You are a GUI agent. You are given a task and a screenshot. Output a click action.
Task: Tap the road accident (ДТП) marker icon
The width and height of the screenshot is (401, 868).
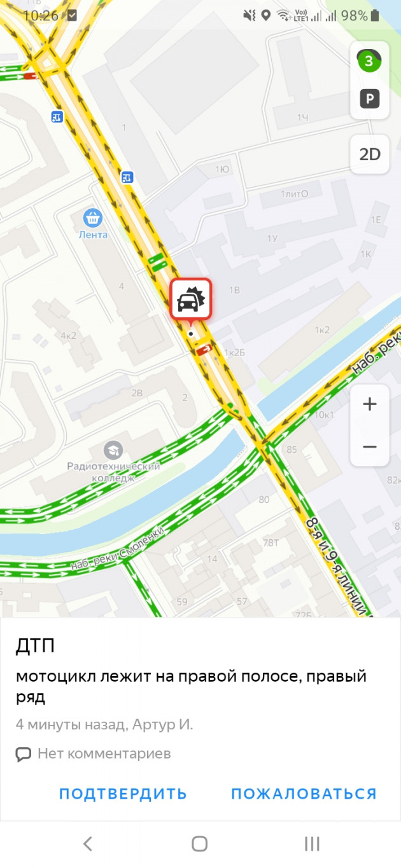click(190, 299)
